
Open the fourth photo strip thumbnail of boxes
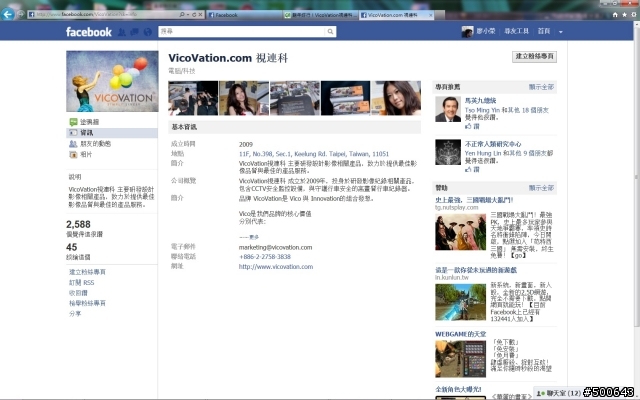345,98
